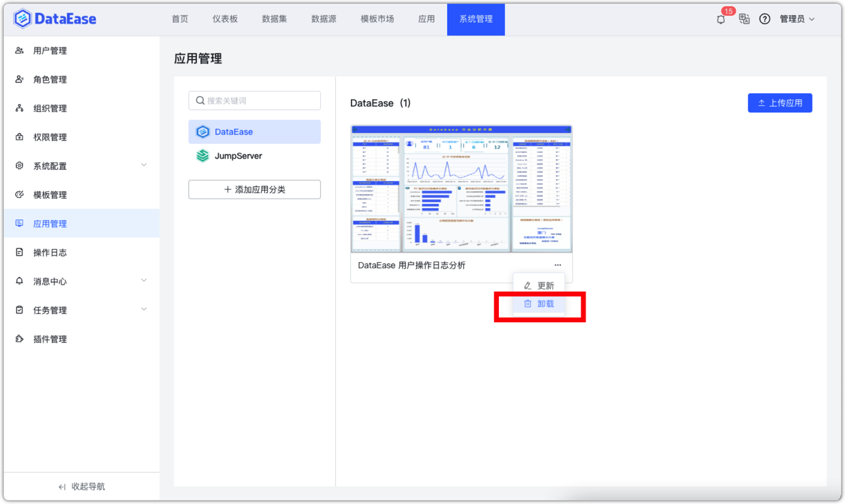Click the 应用管理 sidebar icon
Screen dimensions: 845x504
(19, 224)
